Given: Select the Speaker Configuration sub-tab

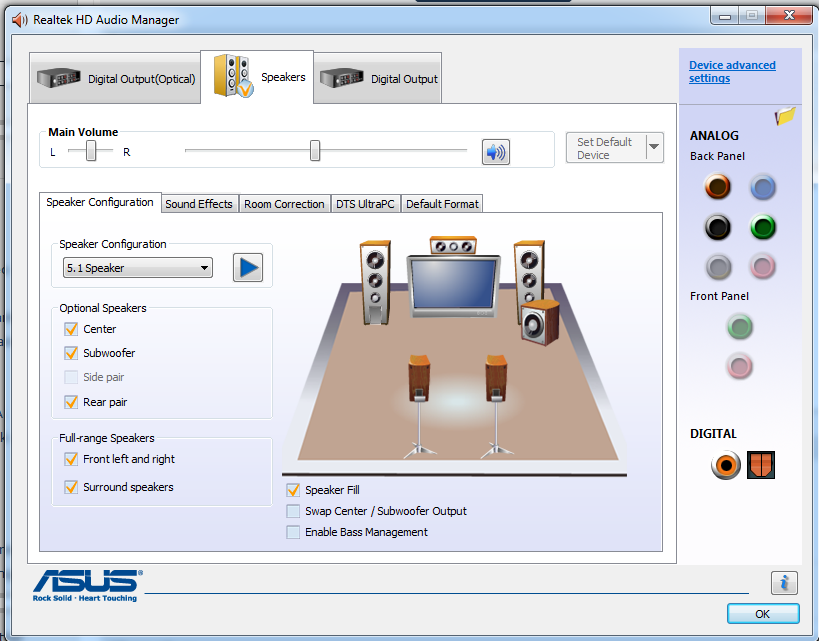Looking at the screenshot, I should [x=100, y=202].
